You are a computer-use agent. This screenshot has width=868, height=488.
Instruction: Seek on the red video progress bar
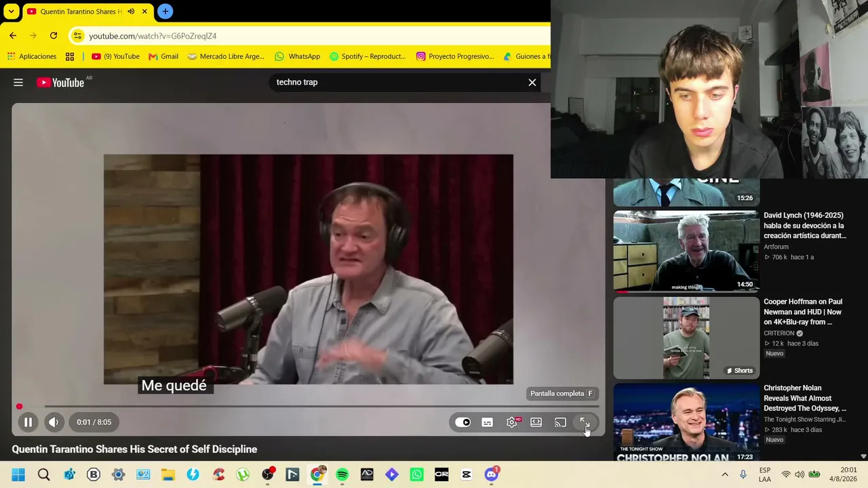tap(309, 407)
